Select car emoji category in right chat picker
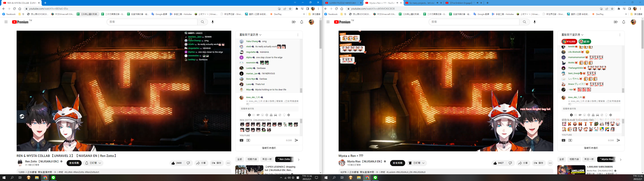 [598, 115]
